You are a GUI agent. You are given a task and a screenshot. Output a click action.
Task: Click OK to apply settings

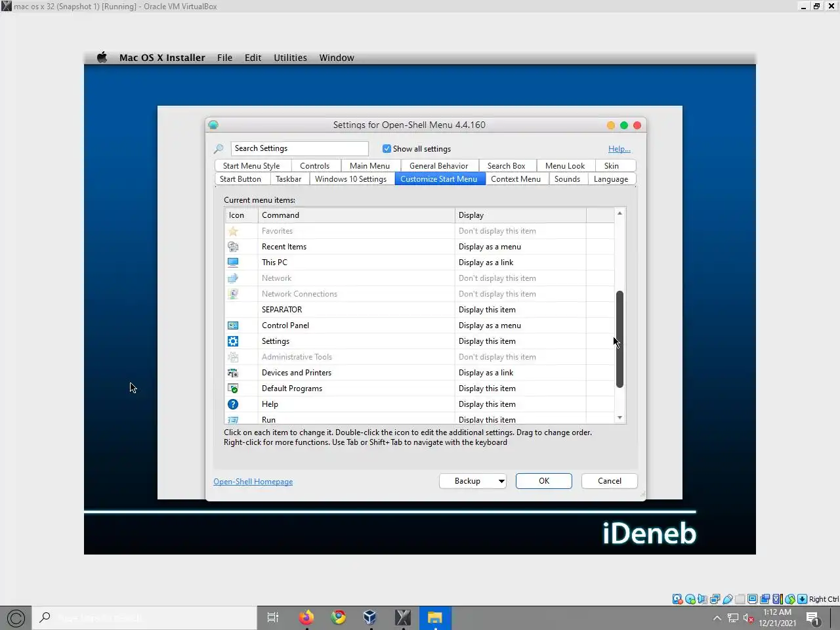pyautogui.click(x=544, y=481)
